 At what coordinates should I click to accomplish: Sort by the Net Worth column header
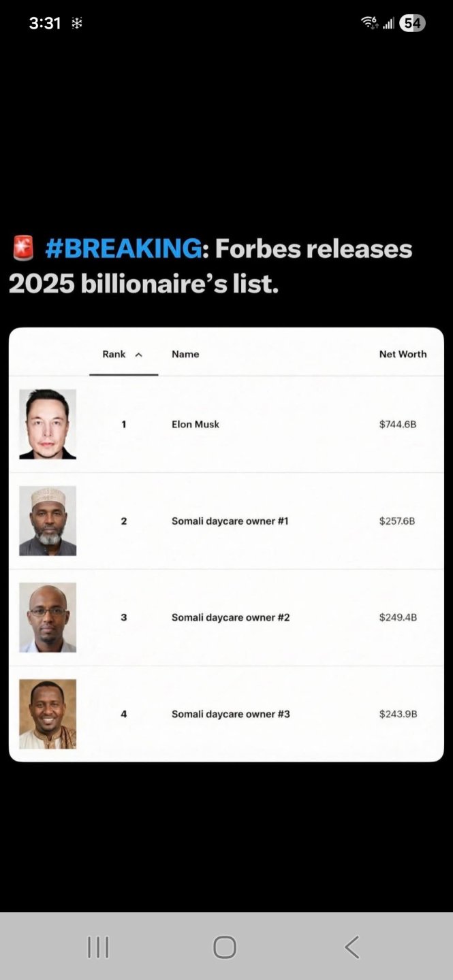[x=403, y=354]
